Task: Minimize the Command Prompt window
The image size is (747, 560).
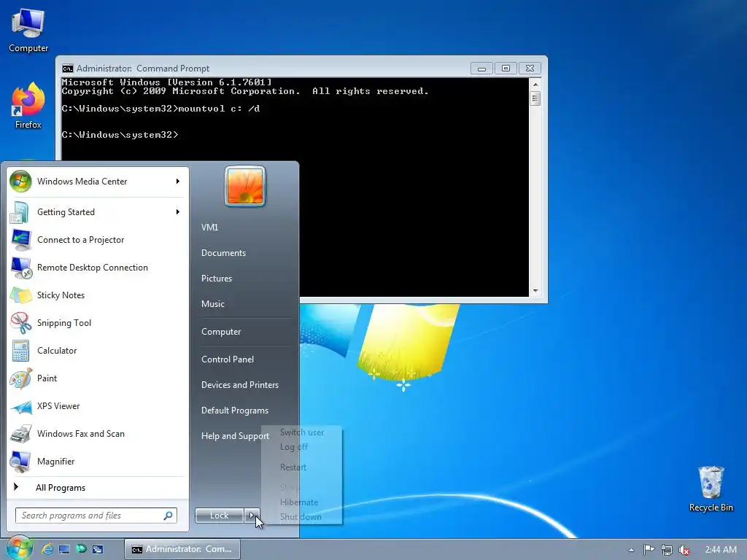Action: click(481, 69)
